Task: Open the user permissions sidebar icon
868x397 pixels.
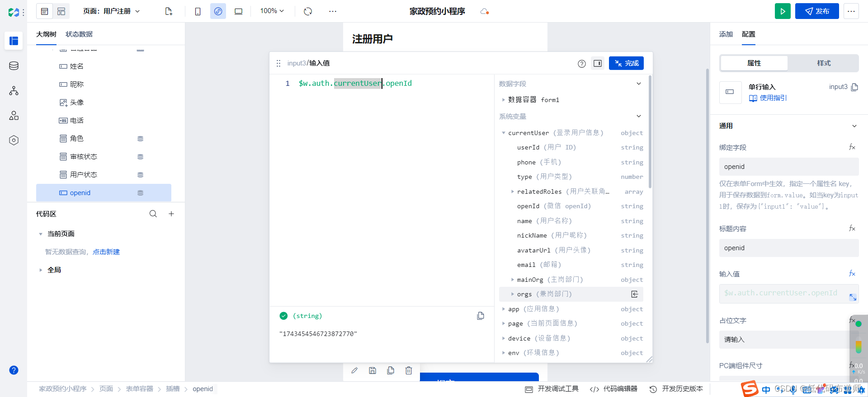Action: tap(14, 116)
